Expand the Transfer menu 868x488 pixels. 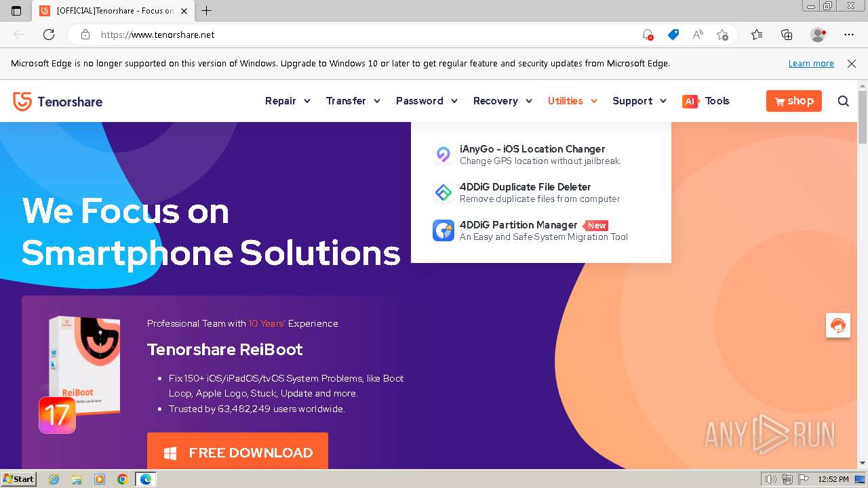tap(353, 101)
